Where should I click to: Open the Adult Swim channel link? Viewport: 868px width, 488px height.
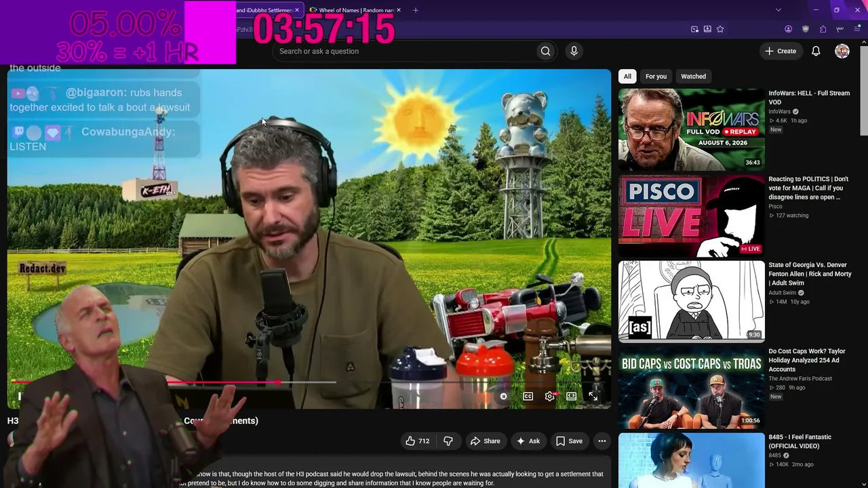coord(782,293)
